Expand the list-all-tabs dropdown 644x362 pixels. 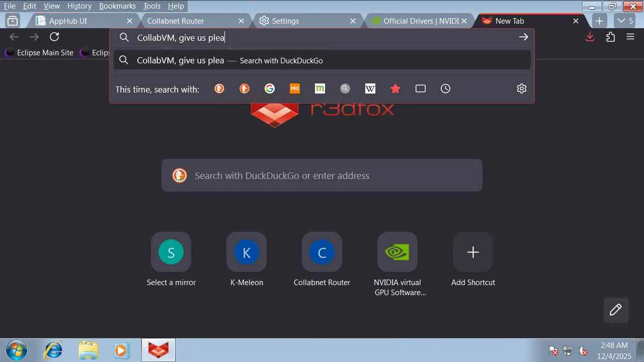tap(625, 21)
